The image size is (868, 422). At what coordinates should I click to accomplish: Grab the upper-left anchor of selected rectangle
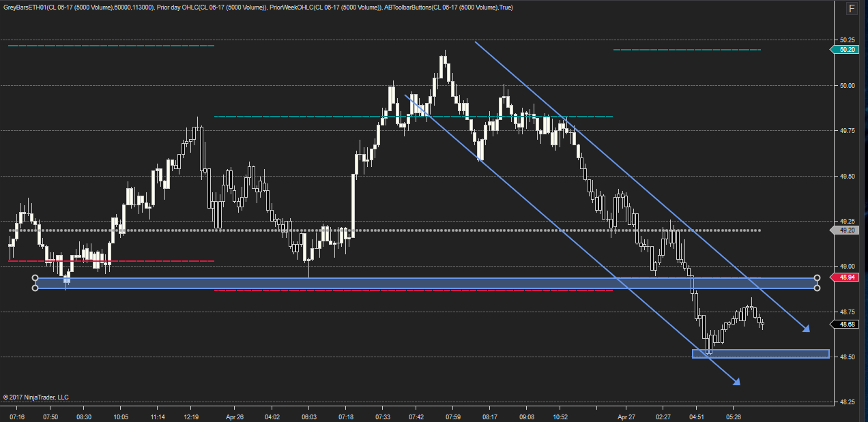(35, 277)
